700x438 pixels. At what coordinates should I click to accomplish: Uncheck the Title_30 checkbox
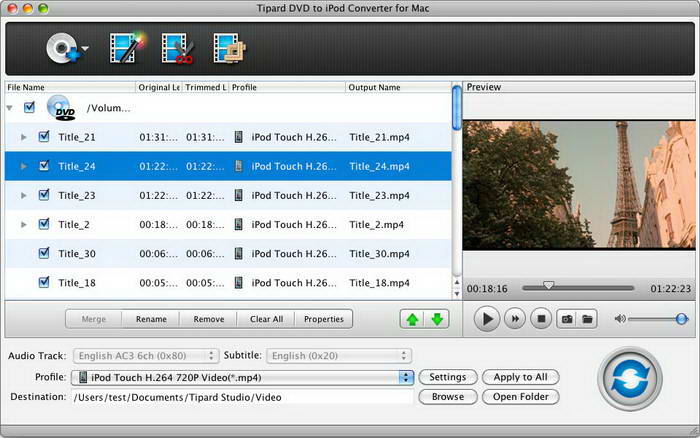[44, 253]
